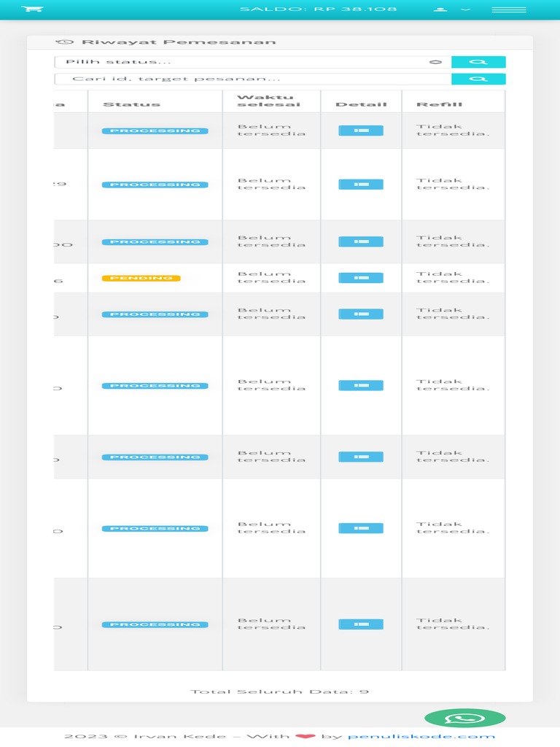Screen dimensions: 560x747
Task: Click search button beside Cari id field
Action: [x=478, y=79]
